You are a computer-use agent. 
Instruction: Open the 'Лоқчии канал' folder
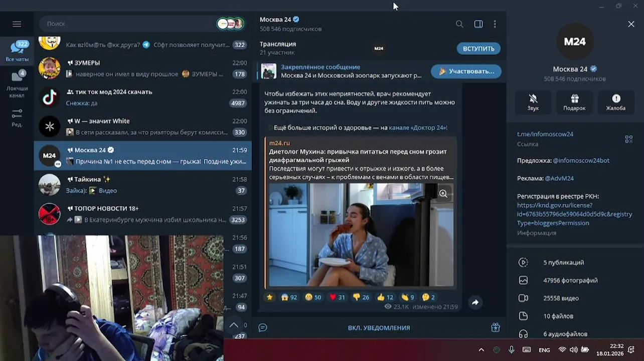17,84
